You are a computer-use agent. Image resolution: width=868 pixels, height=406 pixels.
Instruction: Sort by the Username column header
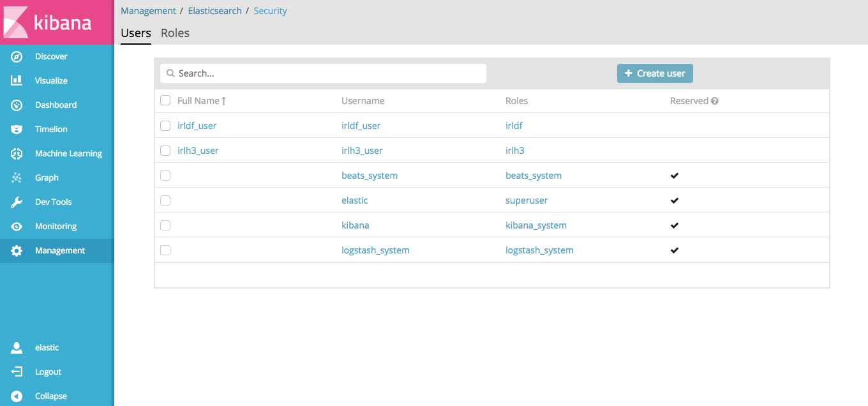(x=363, y=101)
